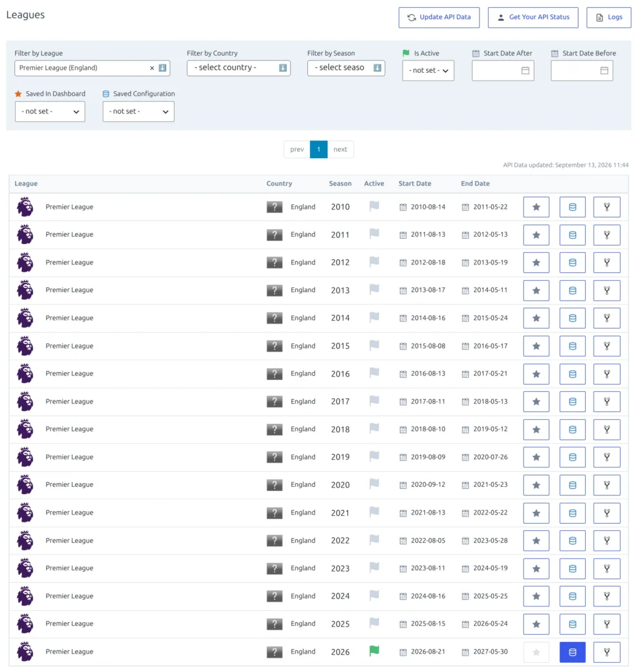Click the Update API Data button
The width and height of the screenshot is (635, 672).
pos(439,18)
